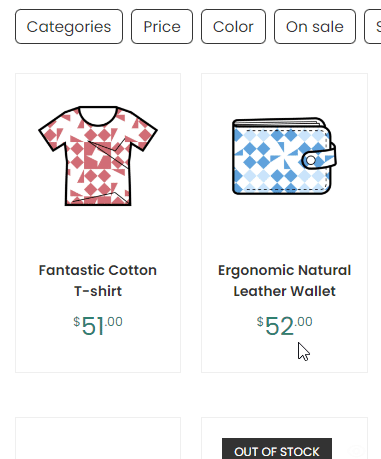Image resolution: width=381 pixels, height=459 pixels.
Task: Click the cut-off filter button after On sale
Action: 373,27
